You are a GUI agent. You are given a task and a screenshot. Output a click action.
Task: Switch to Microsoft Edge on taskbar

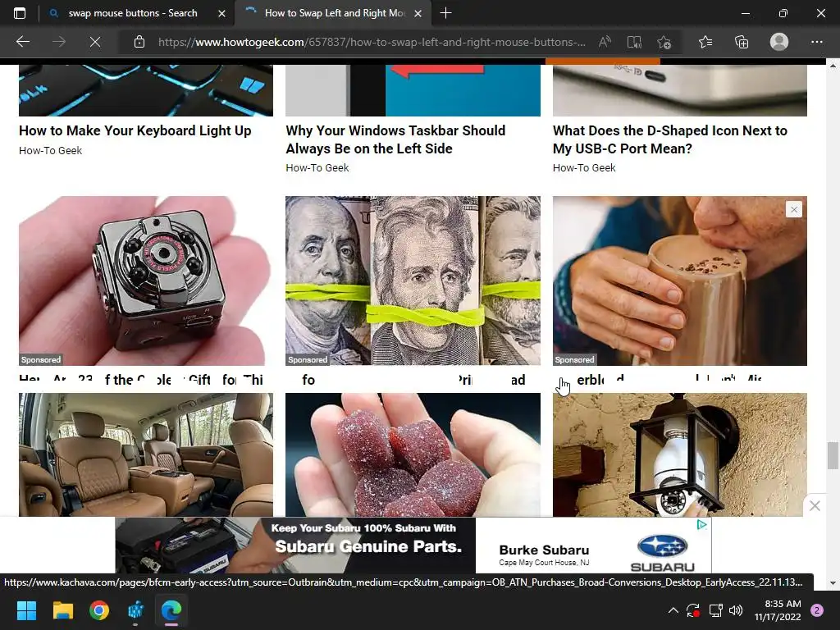click(x=171, y=610)
